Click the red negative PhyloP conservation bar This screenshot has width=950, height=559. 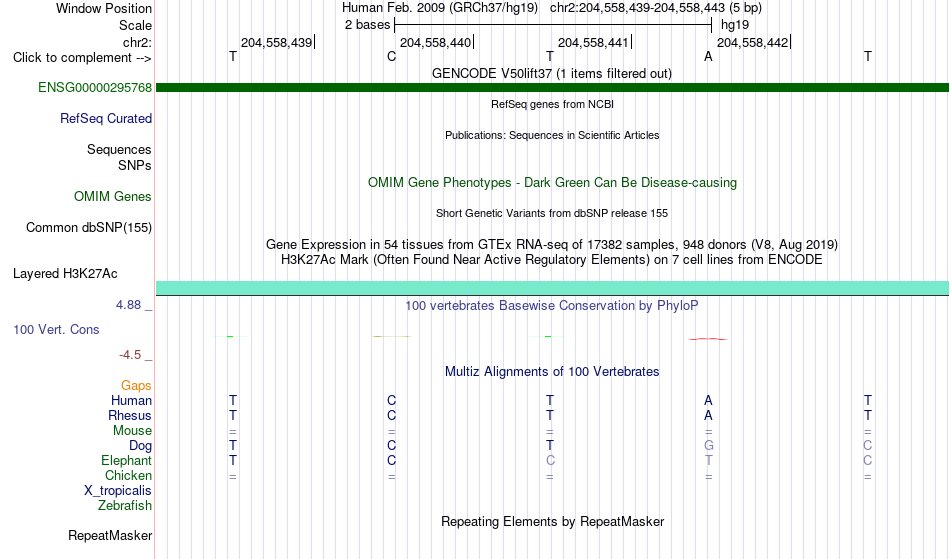[708, 339]
